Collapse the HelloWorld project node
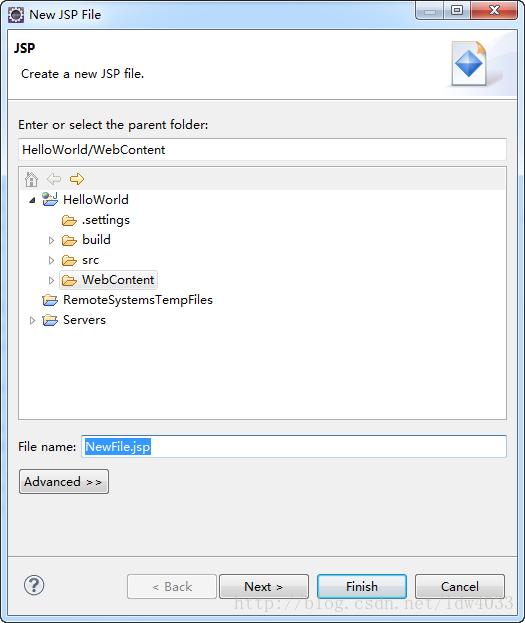Image resolution: width=525 pixels, height=623 pixels. [x=32, y=200]
